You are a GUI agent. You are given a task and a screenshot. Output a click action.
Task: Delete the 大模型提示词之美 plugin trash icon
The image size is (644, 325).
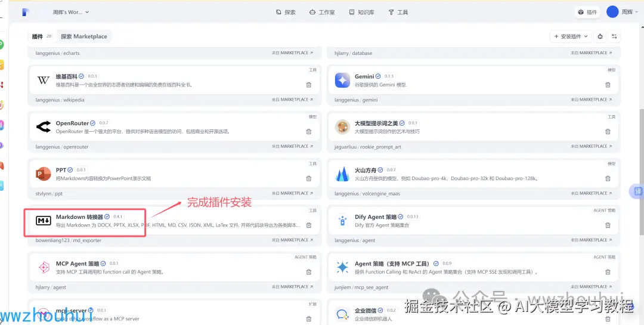point(608,131)
